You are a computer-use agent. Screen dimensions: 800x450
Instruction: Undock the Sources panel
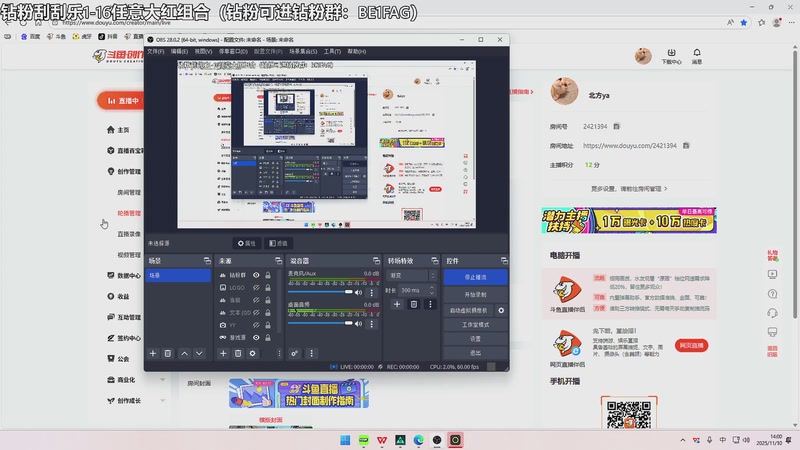click(278, 261)
